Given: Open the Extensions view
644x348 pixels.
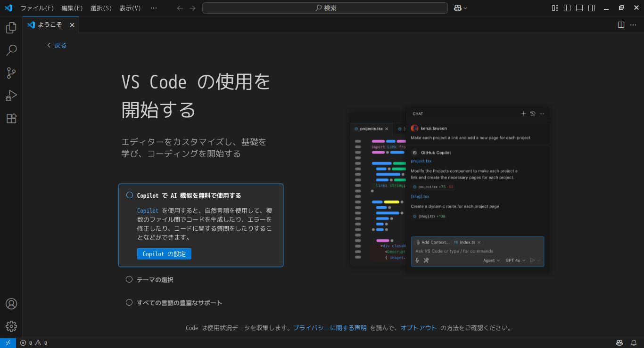Looking at the screenshot, I should click(x=11, y=118).
